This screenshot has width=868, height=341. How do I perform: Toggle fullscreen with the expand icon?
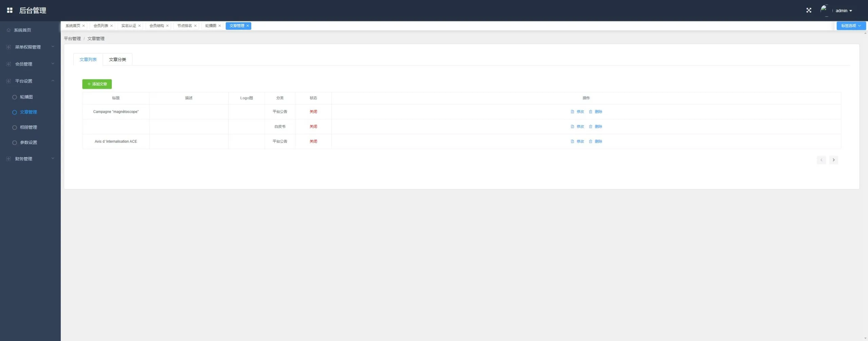click(809, 10)
